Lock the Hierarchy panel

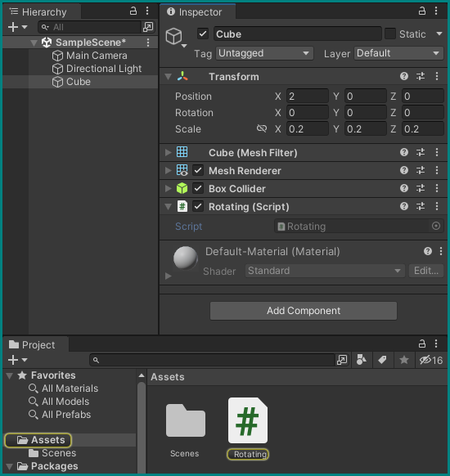click(133, 11)
